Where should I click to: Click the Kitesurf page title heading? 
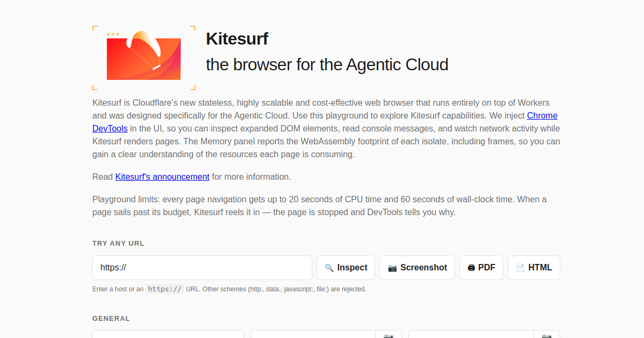[x=237, y=39]
